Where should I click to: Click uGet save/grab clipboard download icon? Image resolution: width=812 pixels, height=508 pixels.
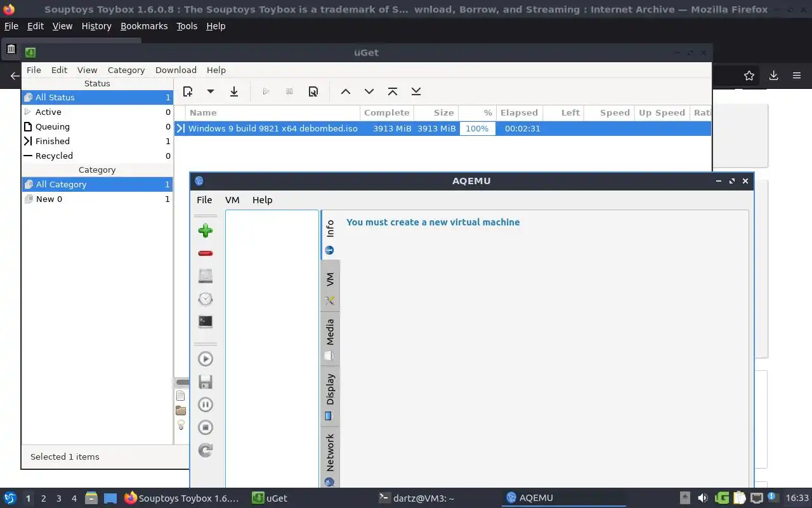(234, 91)
